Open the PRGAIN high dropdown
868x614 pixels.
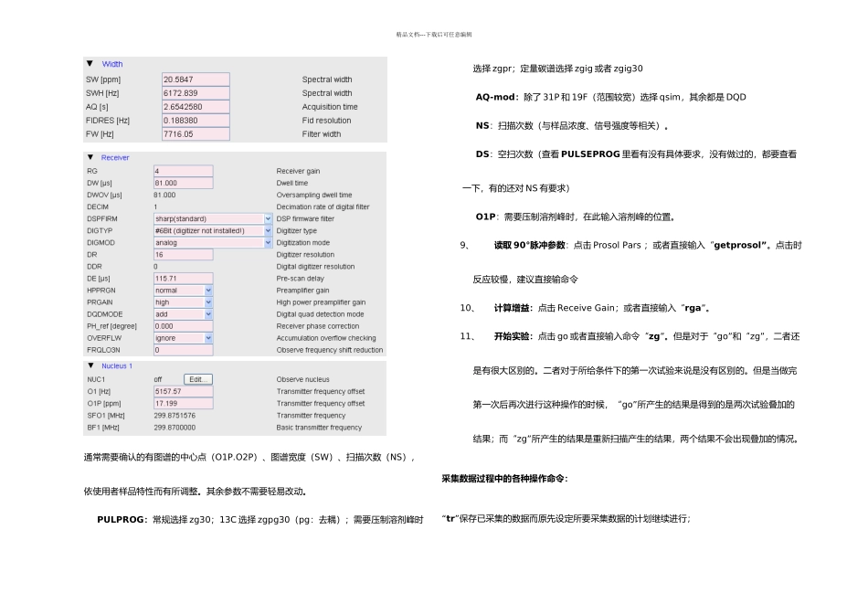(208, 302)
